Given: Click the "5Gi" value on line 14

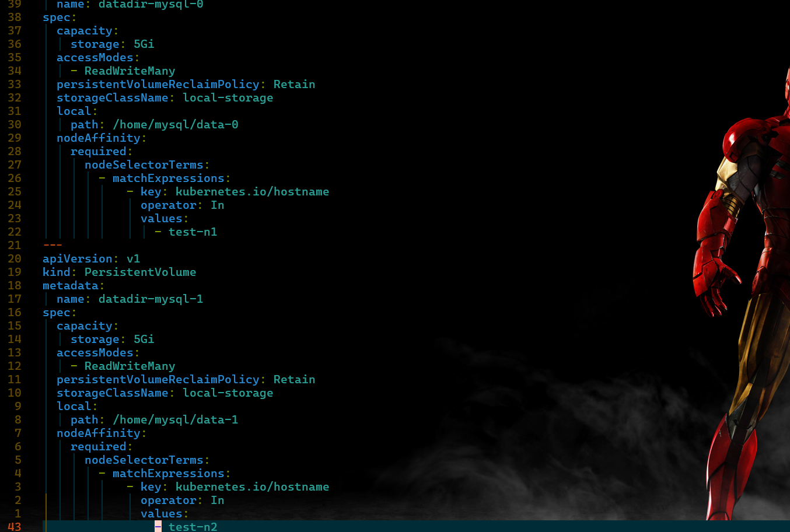Looking at the screenshot, I should pyautogui.click(x=144, y=339).
